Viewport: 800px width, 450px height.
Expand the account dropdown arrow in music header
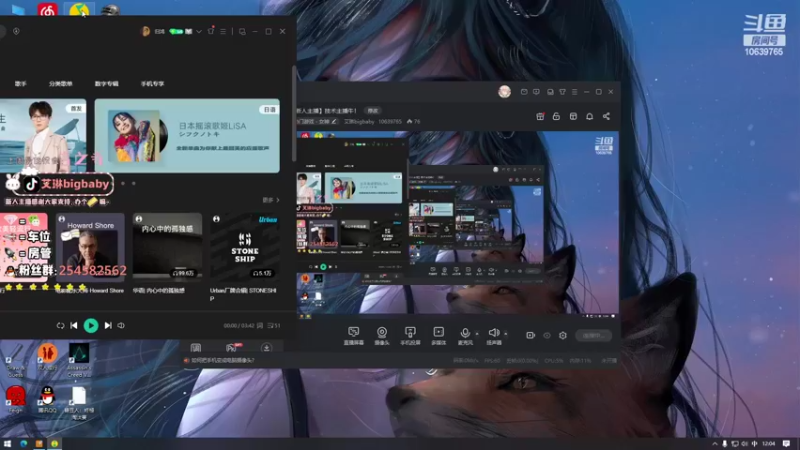pyautogui.click(x=199, y=32)
